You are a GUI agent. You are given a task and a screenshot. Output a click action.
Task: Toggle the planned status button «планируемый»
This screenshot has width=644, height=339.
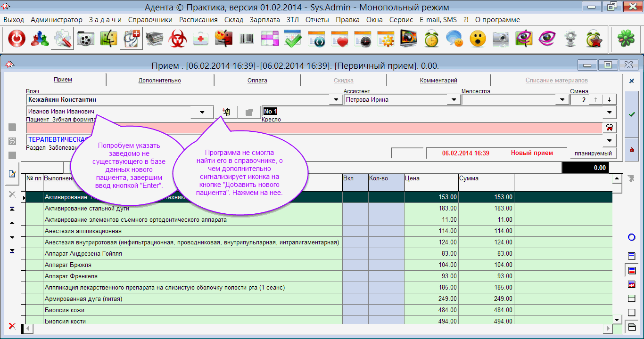[593, 153]
